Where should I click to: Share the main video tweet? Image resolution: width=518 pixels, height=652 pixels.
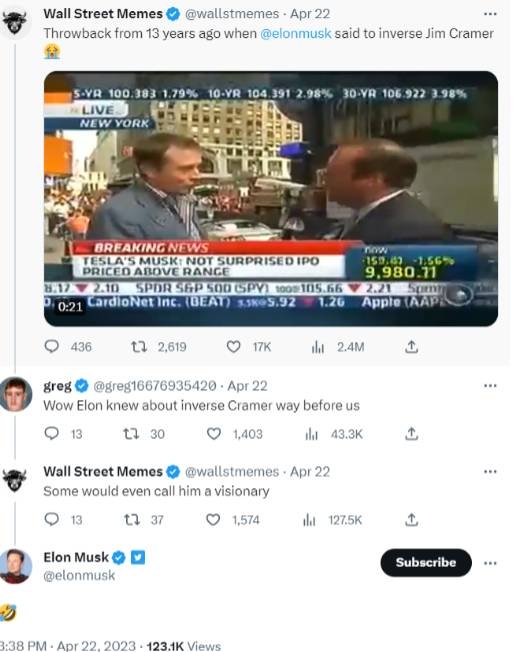[x=411, y=346]
